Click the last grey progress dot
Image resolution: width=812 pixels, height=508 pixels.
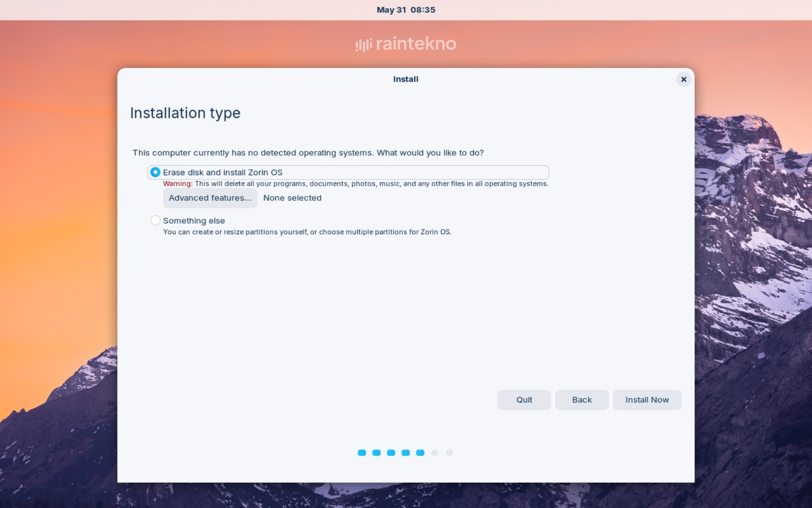tap(450, 453)
